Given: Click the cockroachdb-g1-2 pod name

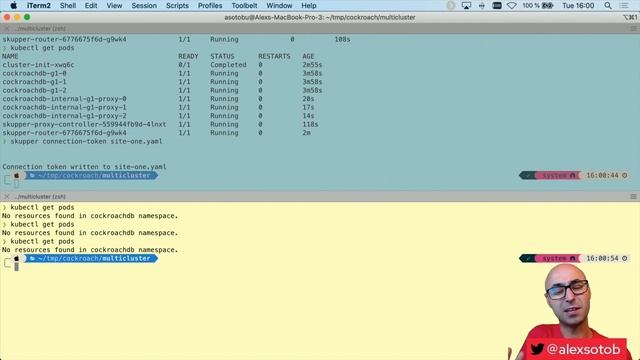Looking at the screenshot, I should click(34, 91).
